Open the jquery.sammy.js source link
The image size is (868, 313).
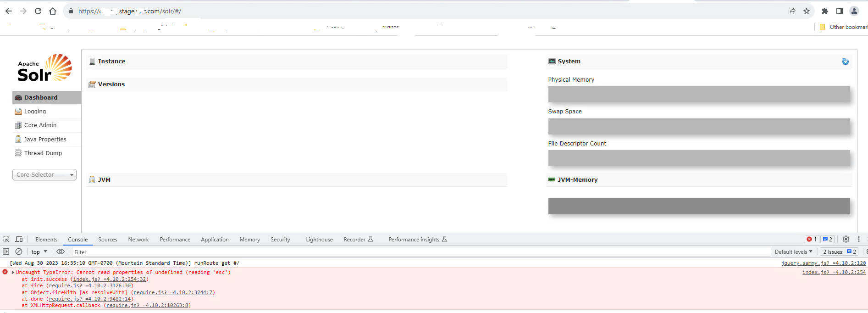(824, 263)
